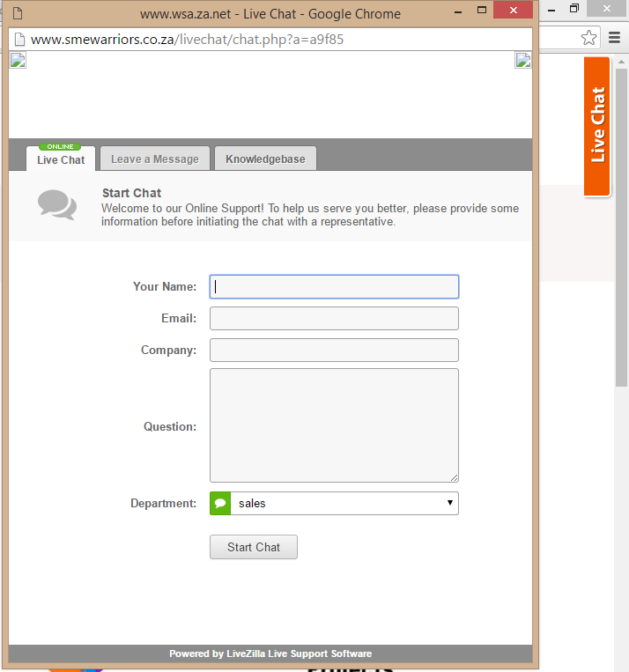The image size is (629, 672).
Task: Bookmark the page with the star icon
Action: (588, 38)
